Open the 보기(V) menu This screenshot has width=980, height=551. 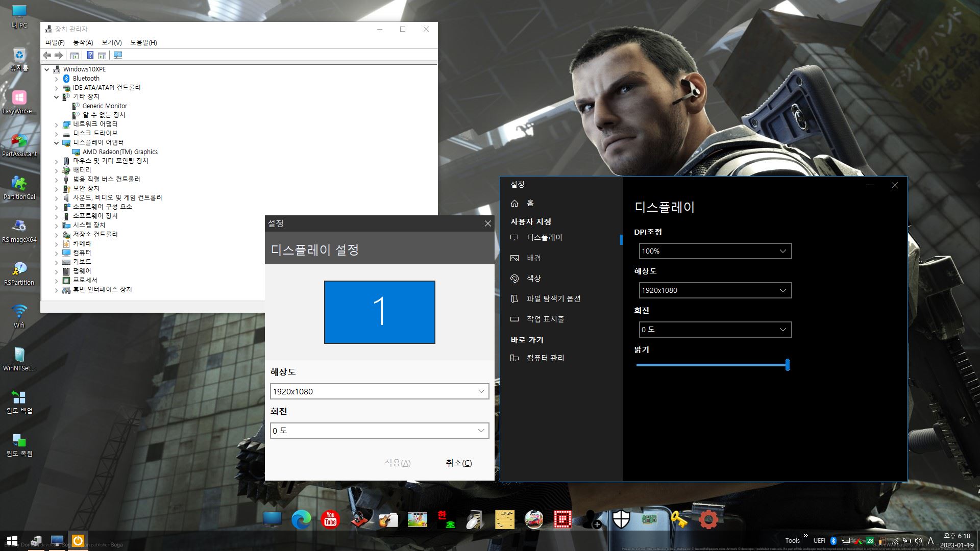point(111,42)
